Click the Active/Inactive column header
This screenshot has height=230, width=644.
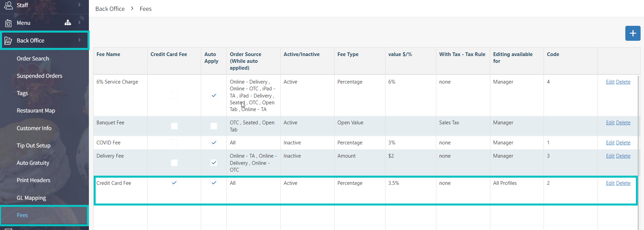302,54
